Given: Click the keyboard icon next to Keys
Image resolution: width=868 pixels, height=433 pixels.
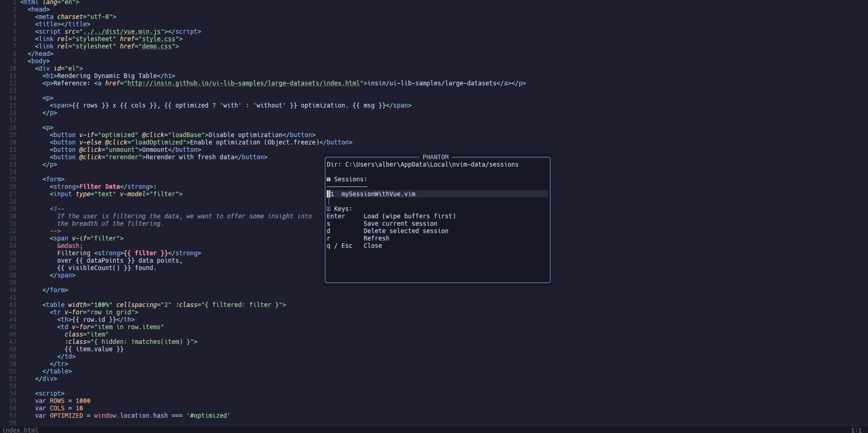Looking at the screenshot, I should [x=329, y=209].
